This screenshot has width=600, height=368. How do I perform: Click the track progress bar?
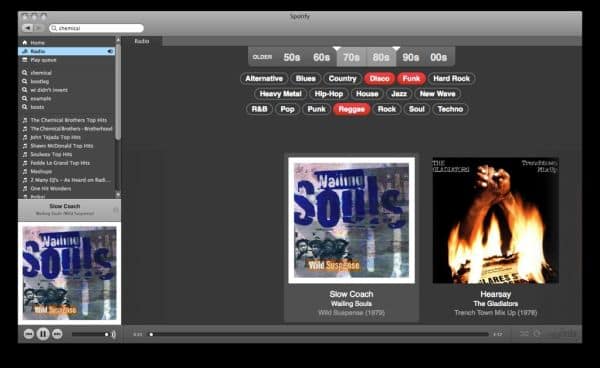point(319,334)
